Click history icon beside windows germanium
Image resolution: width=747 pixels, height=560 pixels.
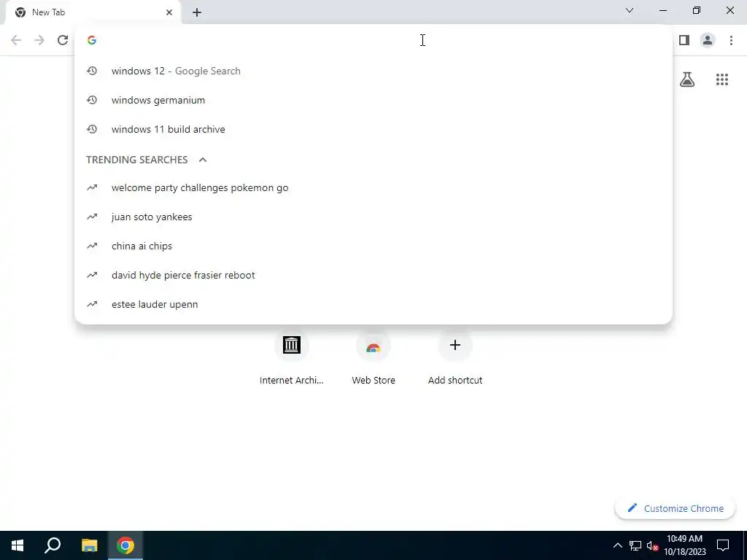point(92,100)
